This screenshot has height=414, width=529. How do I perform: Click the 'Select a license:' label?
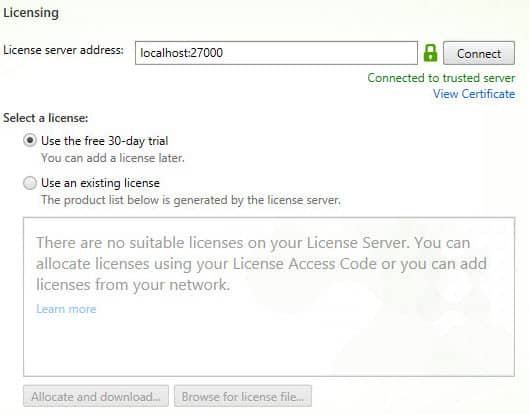point(46,118)
